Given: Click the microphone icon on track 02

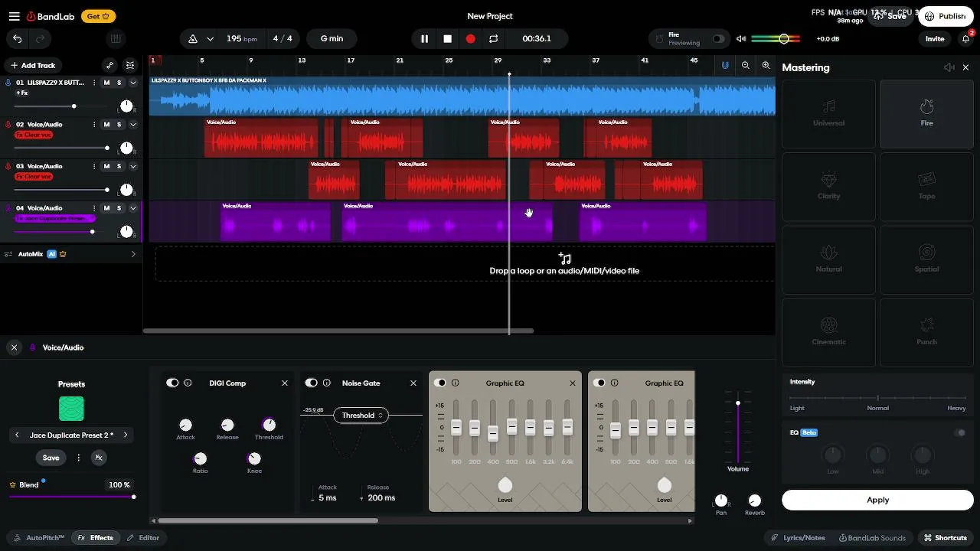Looking at the screenshot, I should [x=8, y=125].
